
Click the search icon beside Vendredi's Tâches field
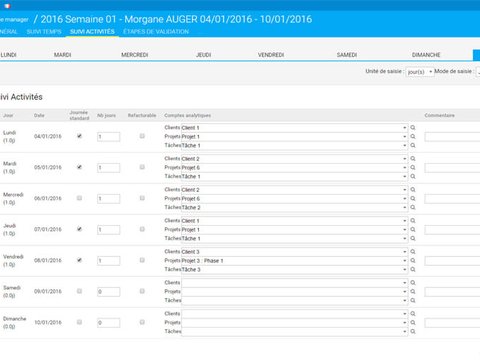tap(413, 270)
